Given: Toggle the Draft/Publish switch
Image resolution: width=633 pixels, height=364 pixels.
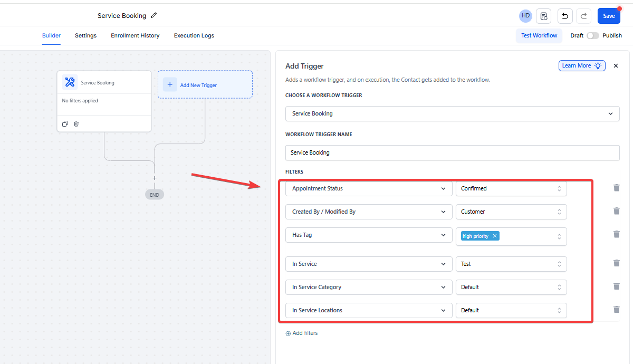Looking at the screenshot, I should (593, 36).
